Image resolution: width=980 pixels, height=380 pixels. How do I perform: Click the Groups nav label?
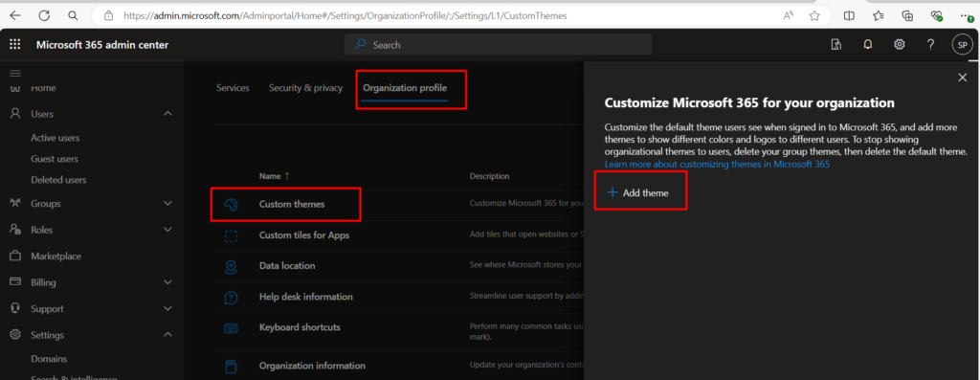(x=46, y=203)
